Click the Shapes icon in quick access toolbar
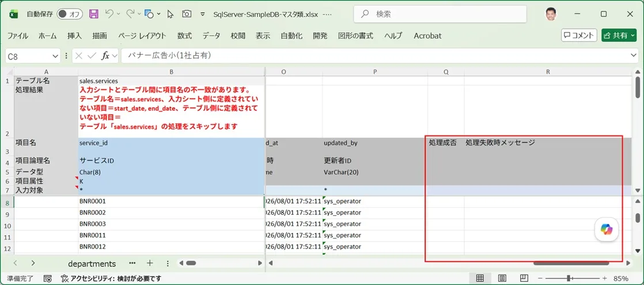Image resolution: width=644 pixels, height=285 pixels. [x=150, y=14]
